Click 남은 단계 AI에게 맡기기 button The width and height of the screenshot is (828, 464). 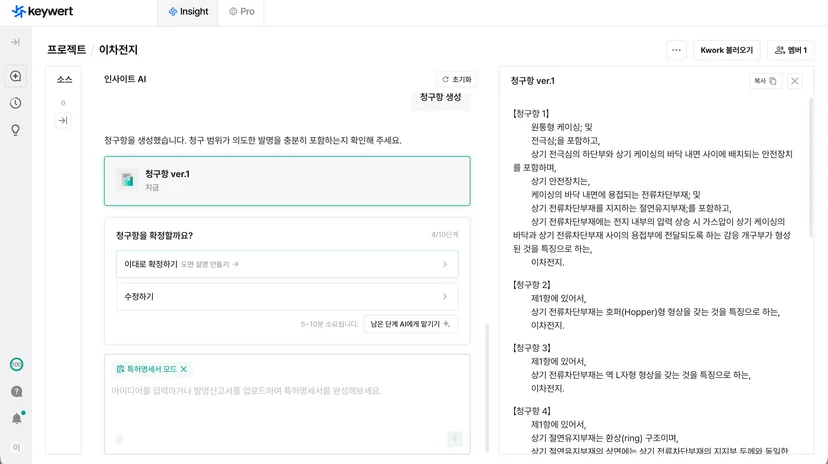click(x=410, y=324)
